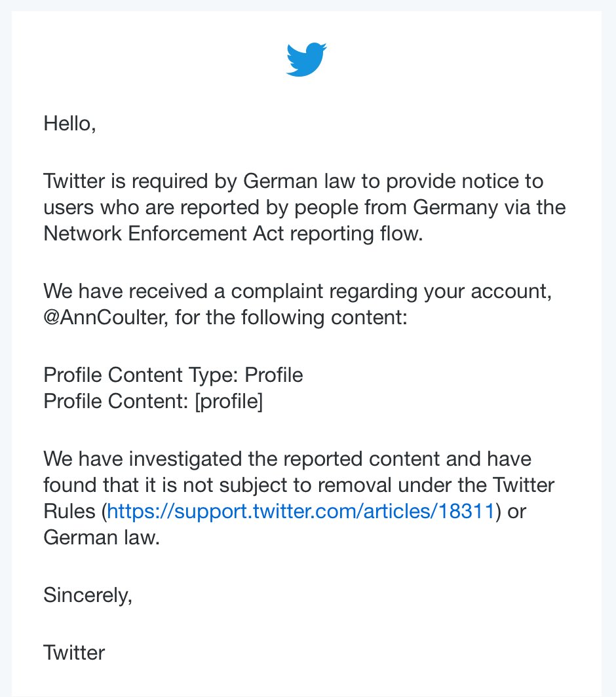The width and height of the screenshot is (616, 697).
Task: Click the word 'Germany' in the first paragraph
Action: tap(455, 208)
